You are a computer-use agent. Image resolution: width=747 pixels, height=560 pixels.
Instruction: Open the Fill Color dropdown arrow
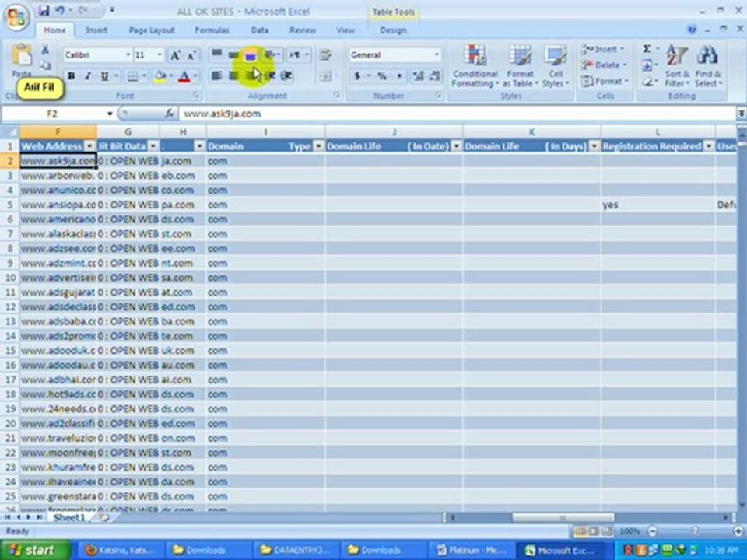[171, 76]
